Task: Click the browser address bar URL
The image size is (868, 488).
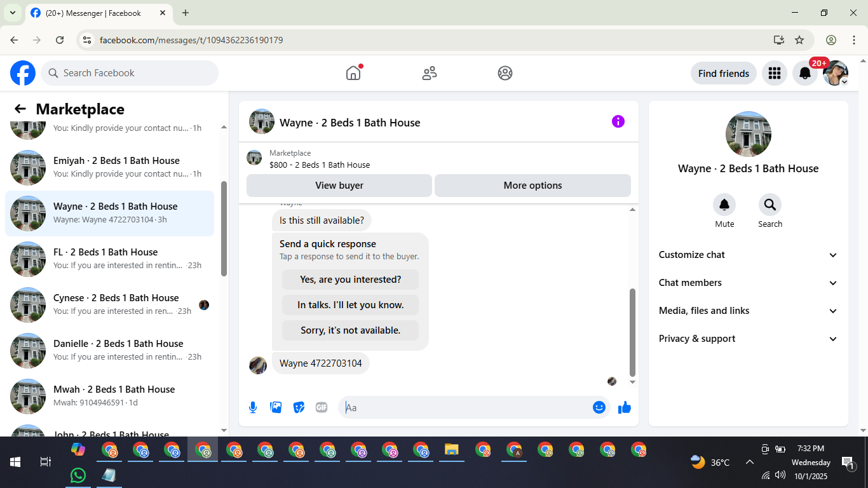Action: pos(191,40)
